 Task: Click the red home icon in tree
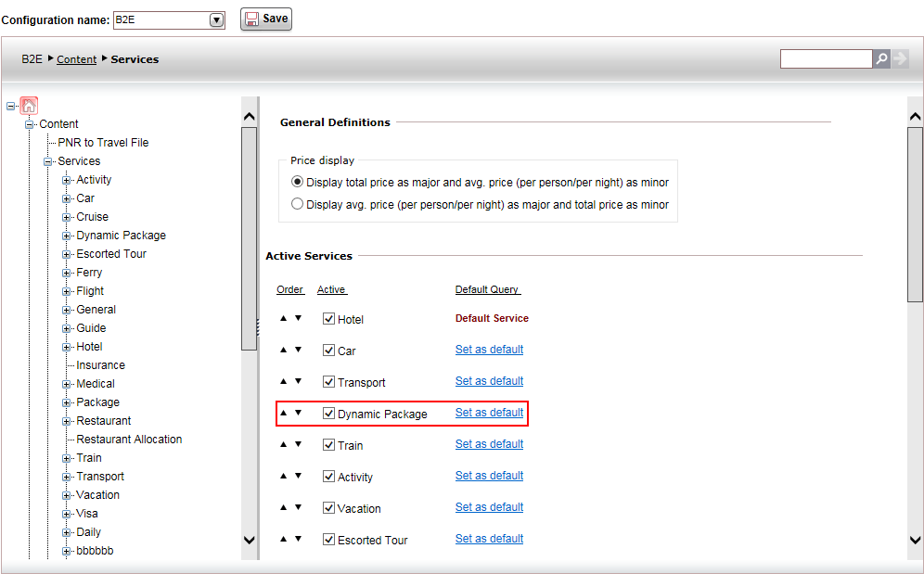coord(29,106)
